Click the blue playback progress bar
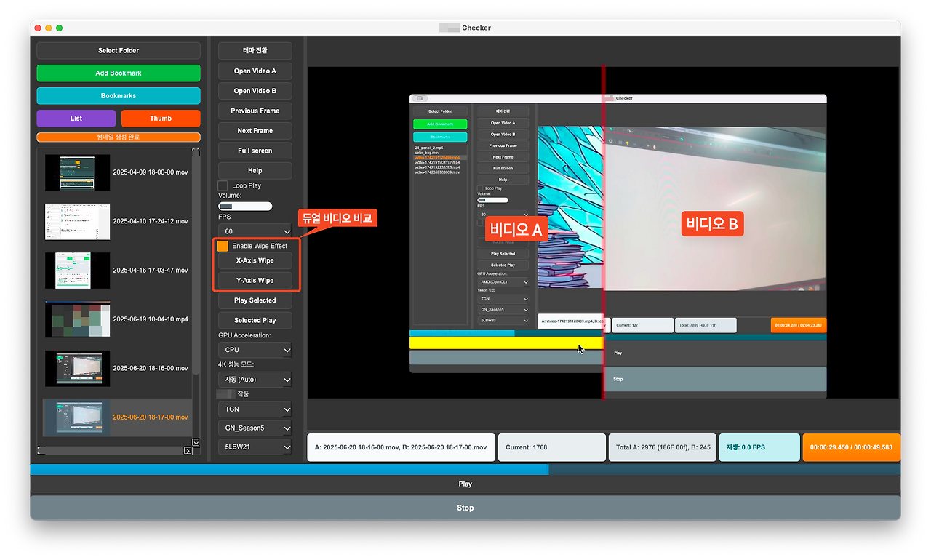The width and height of the screenshot is (931, 560). 465,470
